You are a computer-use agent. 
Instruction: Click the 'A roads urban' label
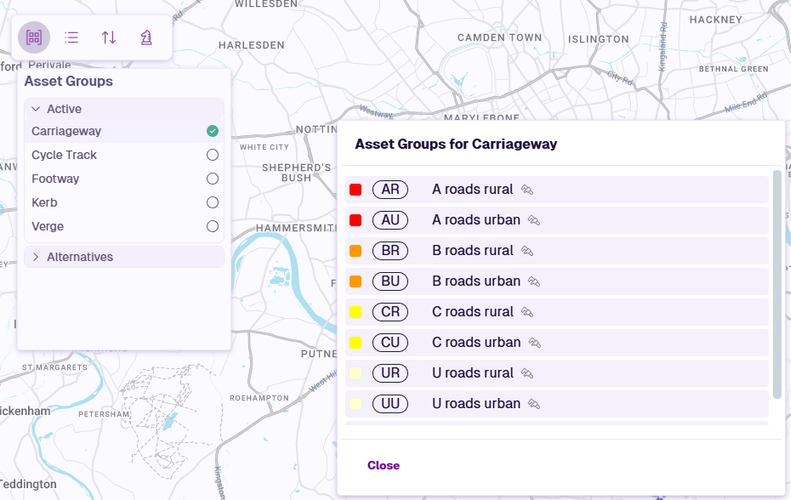[x=476, y=220]
